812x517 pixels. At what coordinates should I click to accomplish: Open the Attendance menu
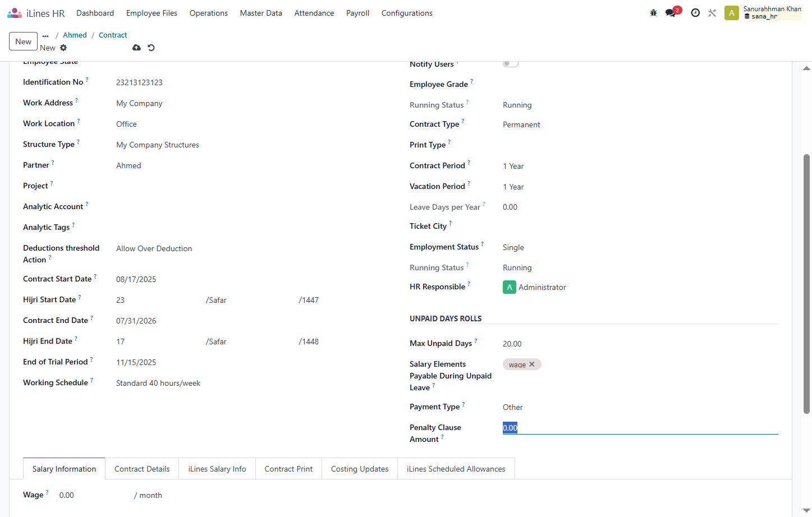[x=314, y=13]
